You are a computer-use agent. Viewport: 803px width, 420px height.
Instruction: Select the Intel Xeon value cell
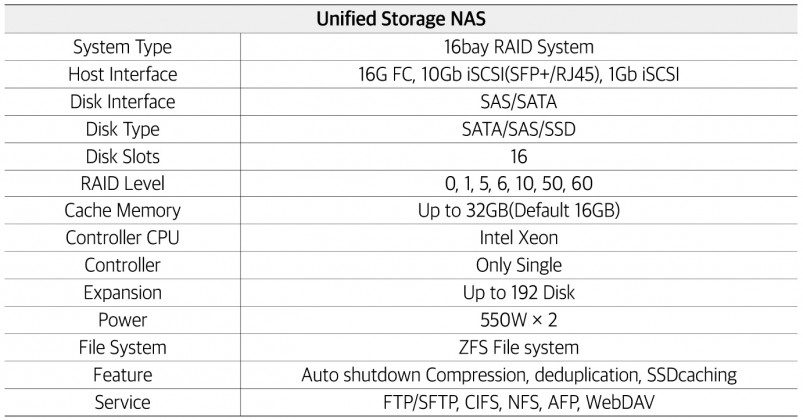coord(518,238)
